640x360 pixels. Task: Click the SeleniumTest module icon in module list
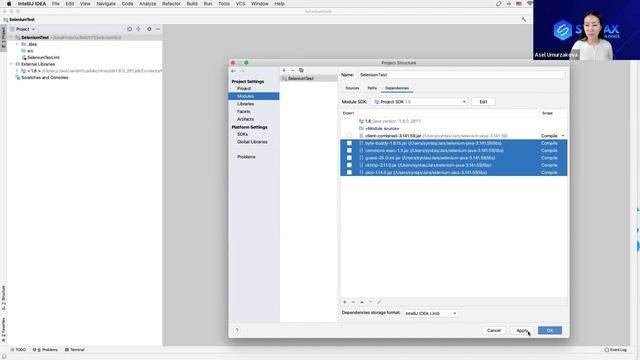pos(284,78)
